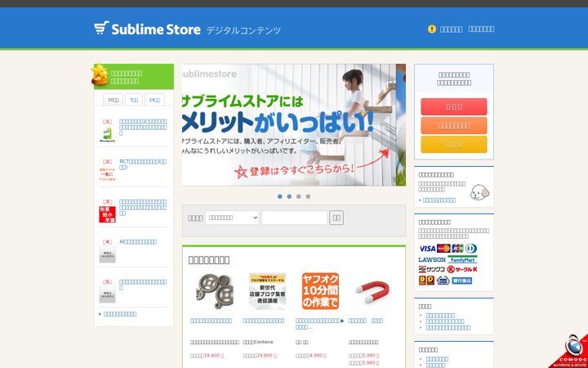Open the rank 2 product thumbnail
The height and width of the screenshot is (368, 588).
[x=107, y=175]
